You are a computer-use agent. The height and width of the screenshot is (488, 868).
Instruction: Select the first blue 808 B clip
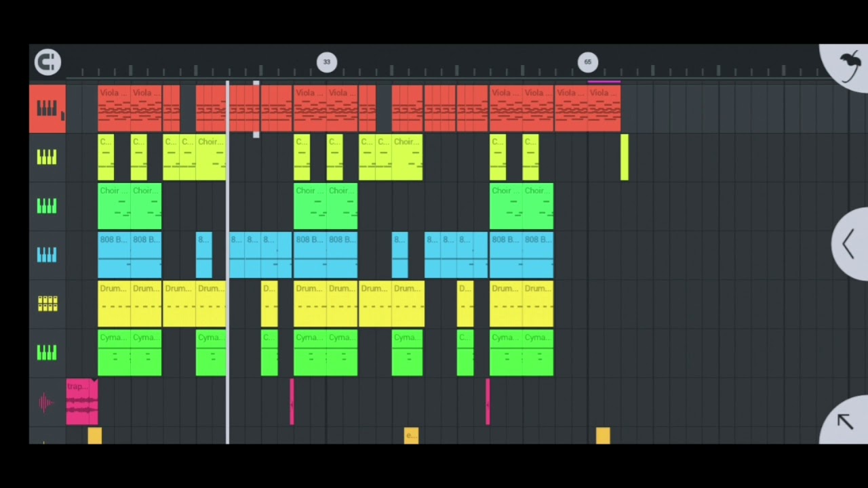pyautogui.click(x=114, y=255)
